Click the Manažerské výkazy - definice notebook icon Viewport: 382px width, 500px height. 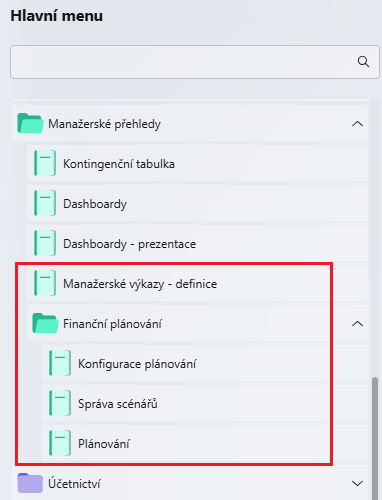pyautogui.click(x=45, y=283)
